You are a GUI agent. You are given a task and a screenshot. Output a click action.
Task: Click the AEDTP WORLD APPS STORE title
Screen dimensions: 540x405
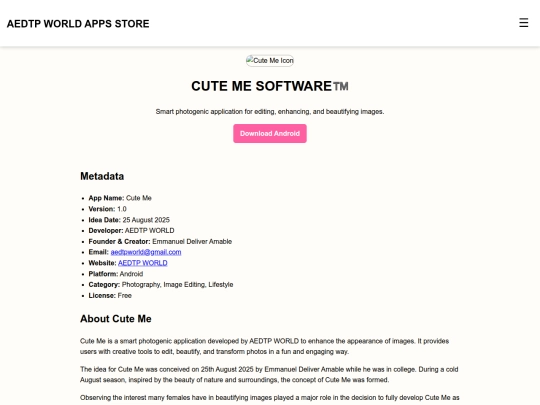click(x=78, y=24)
